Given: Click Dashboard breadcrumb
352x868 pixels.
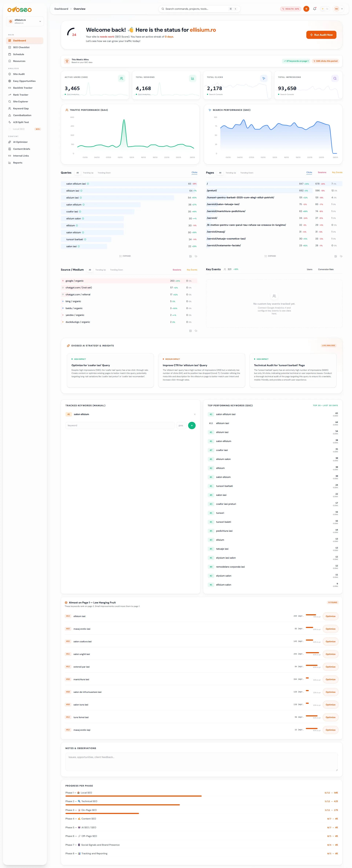Looking at the screenshot, I should tap(61, 9).
